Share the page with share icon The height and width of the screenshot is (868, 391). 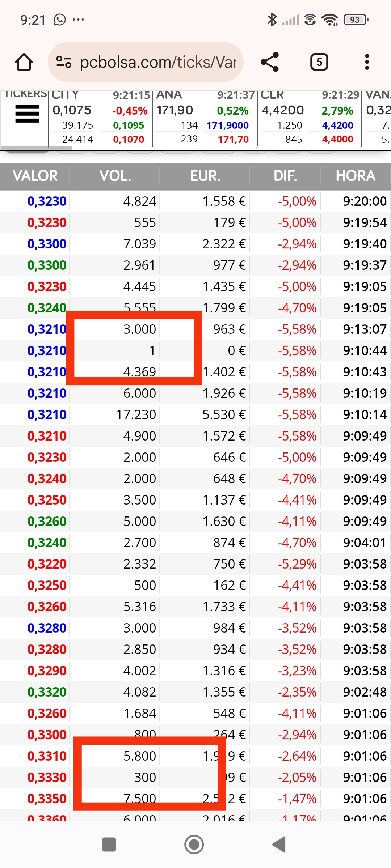point(270,62)
